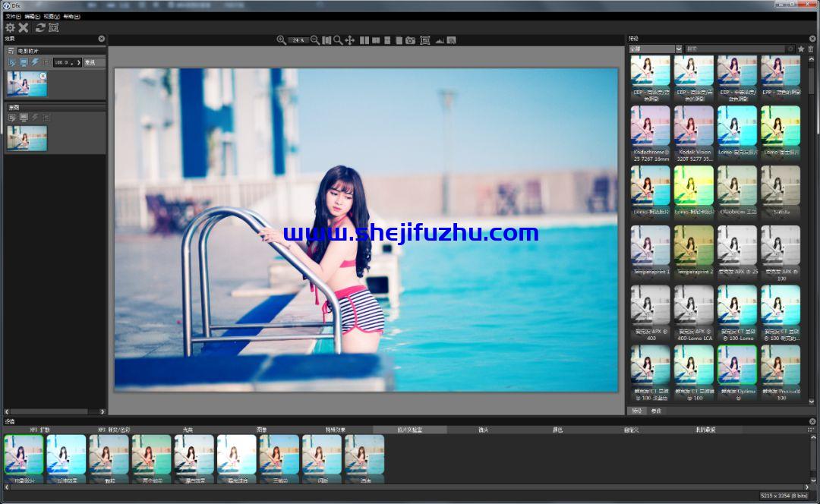
Task: Click the zoom out magnifier above the canvas
Action: (x=315, y=40)
